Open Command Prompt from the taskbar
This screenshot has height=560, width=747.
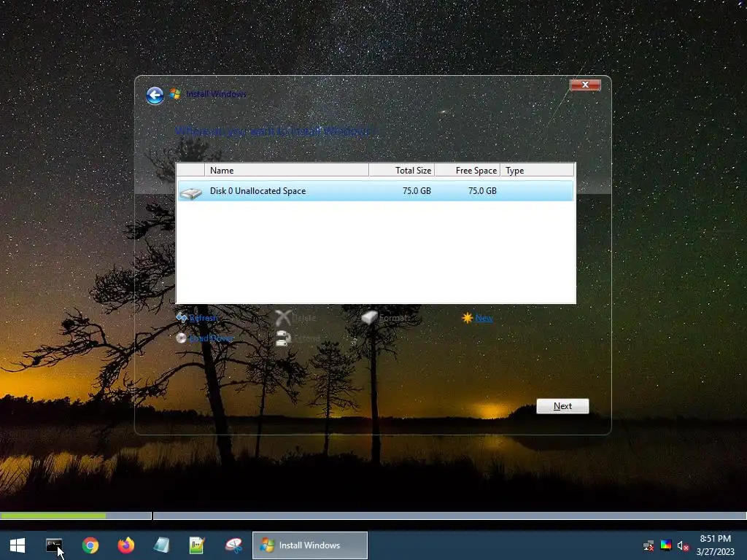[54, 545]
